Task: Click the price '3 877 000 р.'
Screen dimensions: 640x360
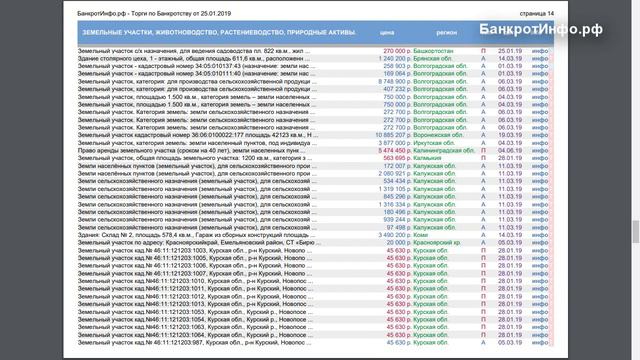Action: (x=395, y=143)
